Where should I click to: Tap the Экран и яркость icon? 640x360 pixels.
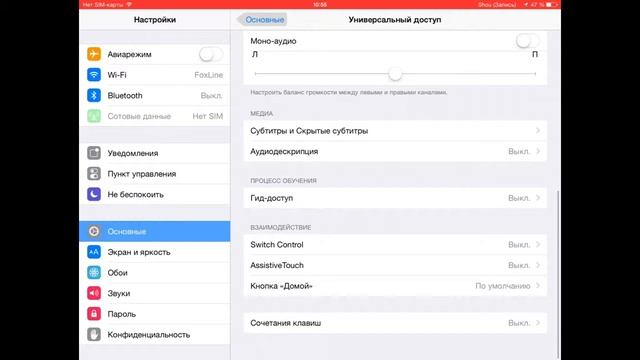pyautogui.click(x=94, y=252)
